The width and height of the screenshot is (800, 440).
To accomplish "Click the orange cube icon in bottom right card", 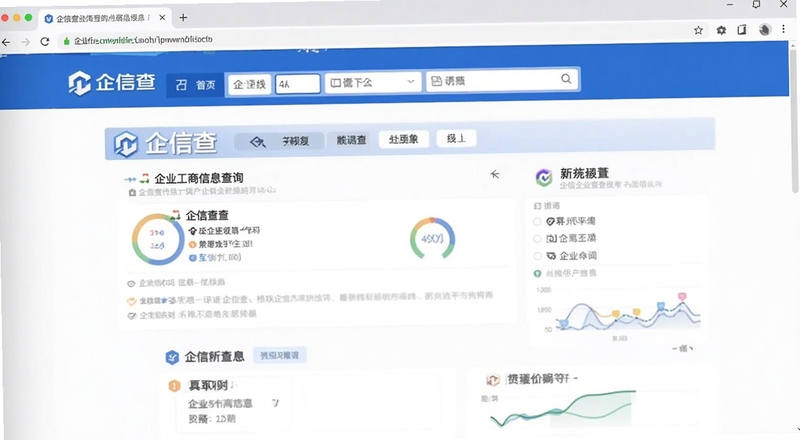I will [x=493, y=379].
